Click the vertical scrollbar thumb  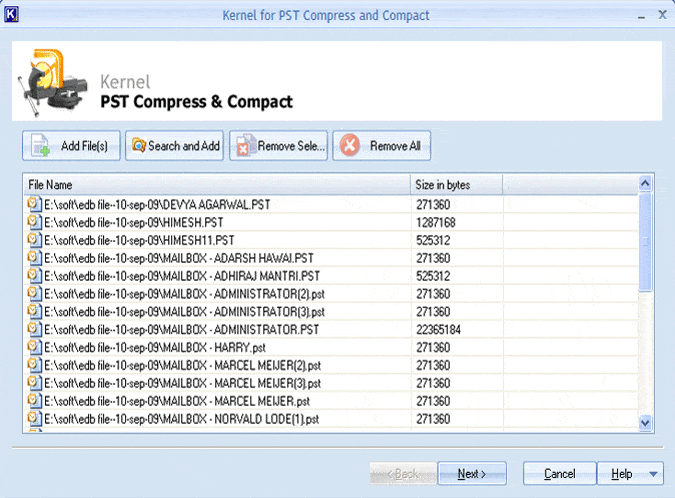(x=645, y=242)
